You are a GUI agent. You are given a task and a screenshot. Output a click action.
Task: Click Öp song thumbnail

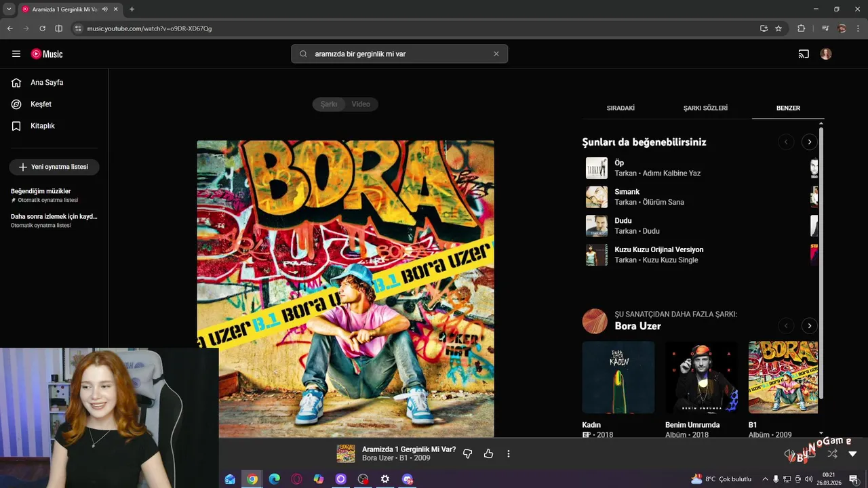point(597,168)
